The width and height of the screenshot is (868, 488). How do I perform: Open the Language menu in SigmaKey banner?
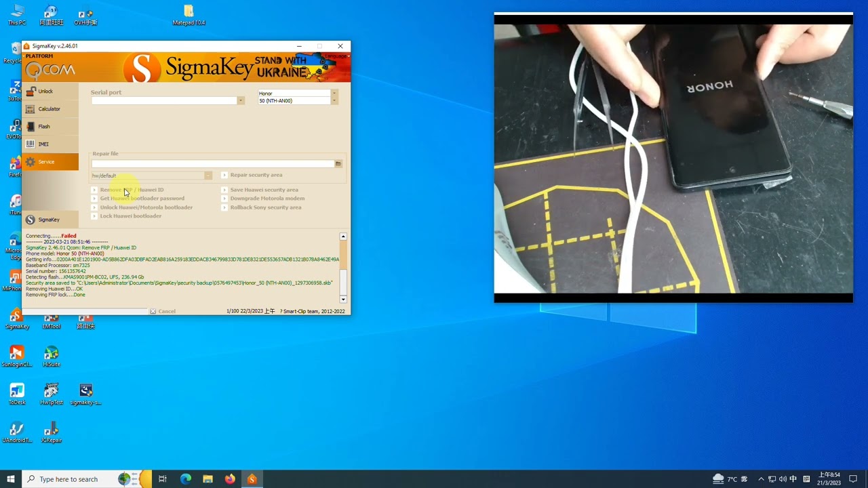coord(336,56)
